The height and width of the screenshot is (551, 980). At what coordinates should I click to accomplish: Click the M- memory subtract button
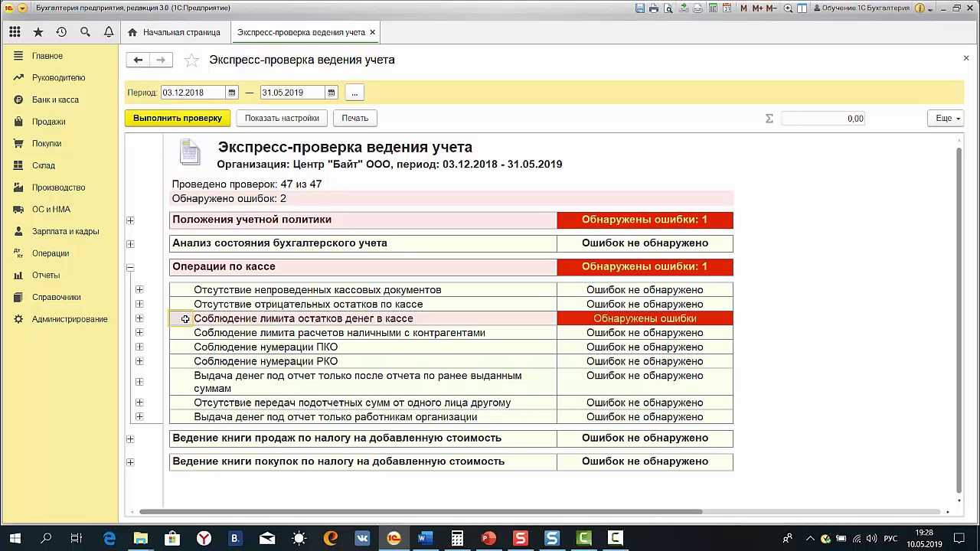point(773,8)
